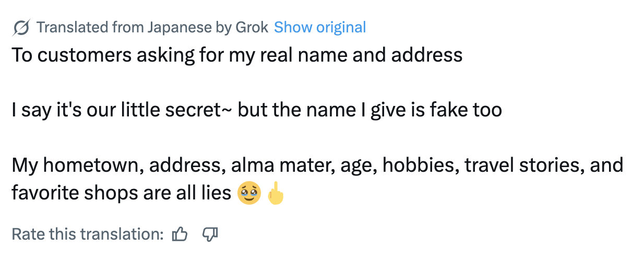This screenshot has height=260, width=644.
Task: Click the middle finger emoji
Action: (x=275, y=193)
